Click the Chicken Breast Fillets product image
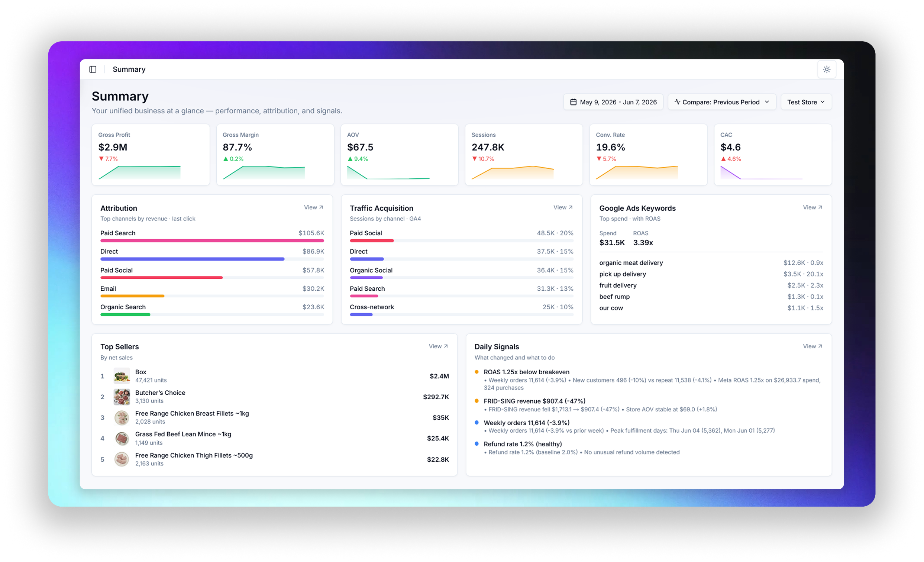This screenshot has height=562, width=924. pos(122,418)
